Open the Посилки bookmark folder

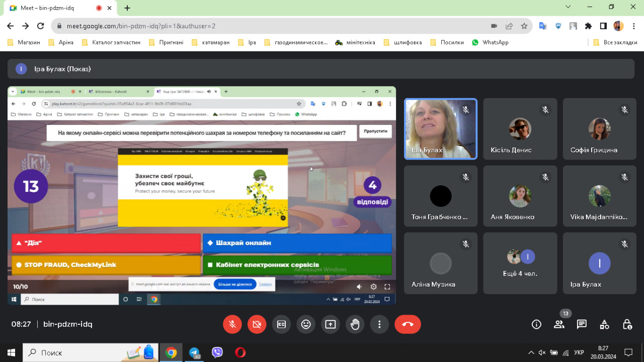coord(447,42)
